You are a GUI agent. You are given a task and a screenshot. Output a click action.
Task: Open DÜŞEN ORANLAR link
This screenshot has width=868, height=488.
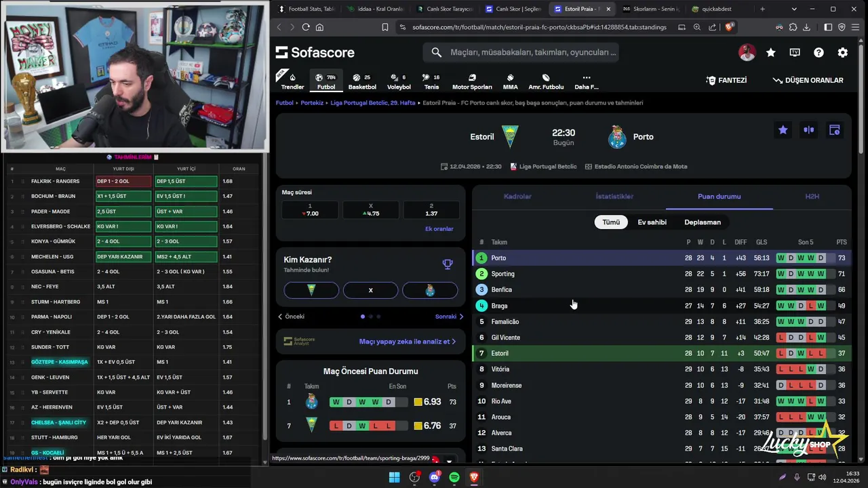(x=808, y=80)
